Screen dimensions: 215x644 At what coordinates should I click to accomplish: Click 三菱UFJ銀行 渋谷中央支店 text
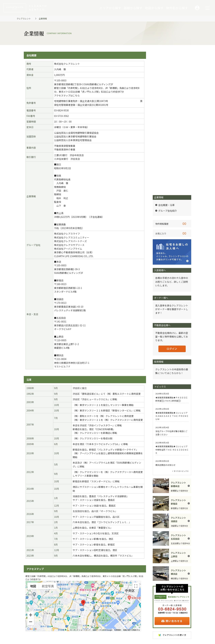[69, 155]
